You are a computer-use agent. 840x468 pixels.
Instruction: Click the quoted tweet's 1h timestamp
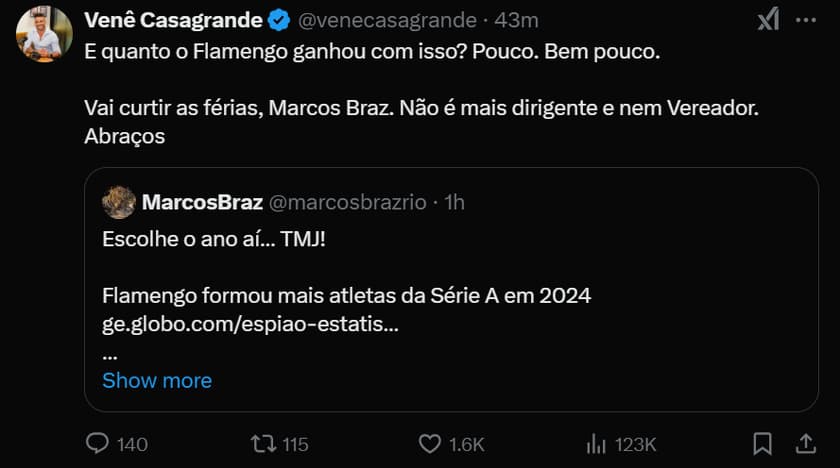454,202
